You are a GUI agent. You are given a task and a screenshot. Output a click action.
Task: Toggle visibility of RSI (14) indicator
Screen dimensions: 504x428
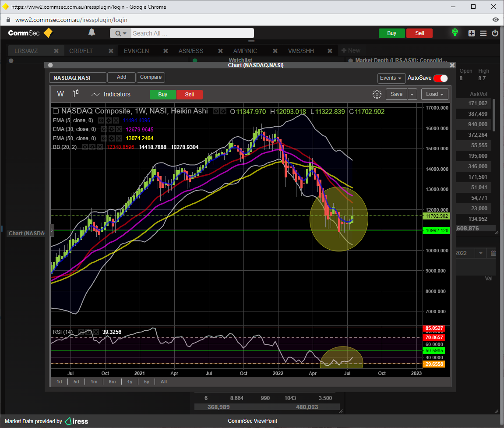coord(81,332)
